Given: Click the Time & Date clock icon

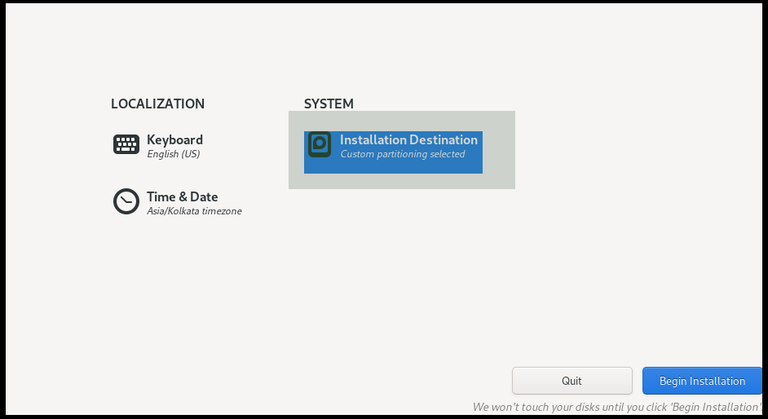Looking at the screenshot, I should [x=126, y=201].
